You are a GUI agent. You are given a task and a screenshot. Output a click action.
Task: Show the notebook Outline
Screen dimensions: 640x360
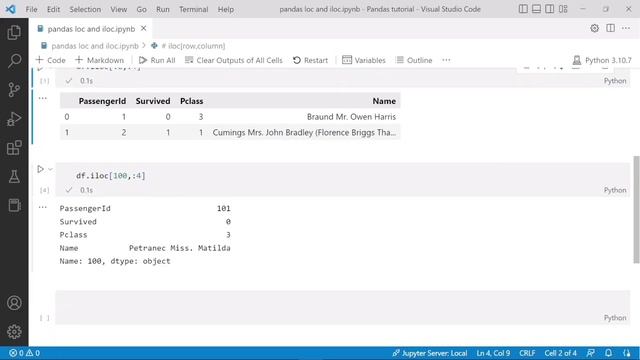coord(414,60)
